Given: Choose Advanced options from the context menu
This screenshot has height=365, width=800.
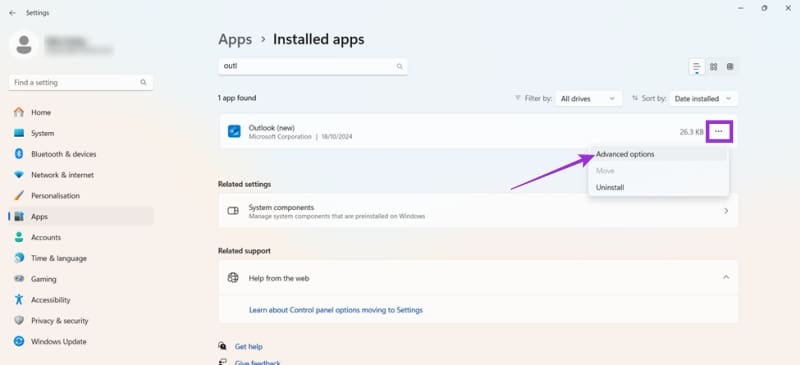Looking at the screenshot, I should click(x=658, y=154).
